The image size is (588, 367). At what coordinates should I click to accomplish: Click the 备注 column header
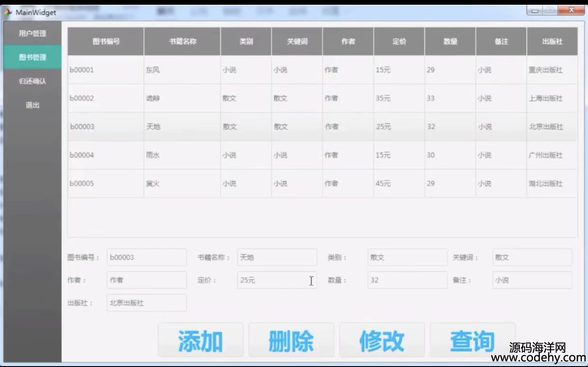[501, 42]
